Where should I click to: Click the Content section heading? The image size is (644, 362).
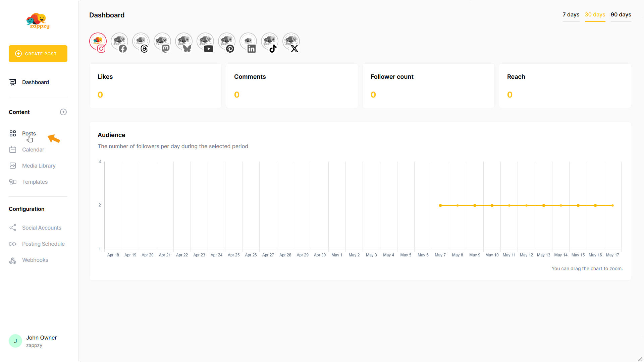coord(19,112)
